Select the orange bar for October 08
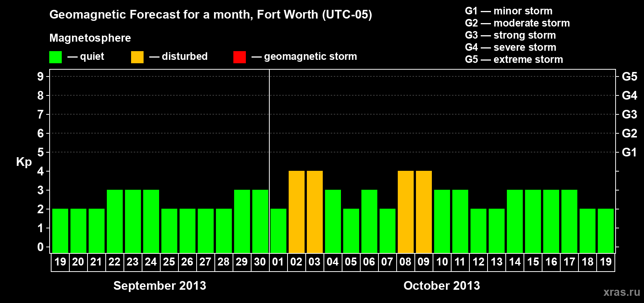This screenshot has height=303, width=644. coord(406,212)
